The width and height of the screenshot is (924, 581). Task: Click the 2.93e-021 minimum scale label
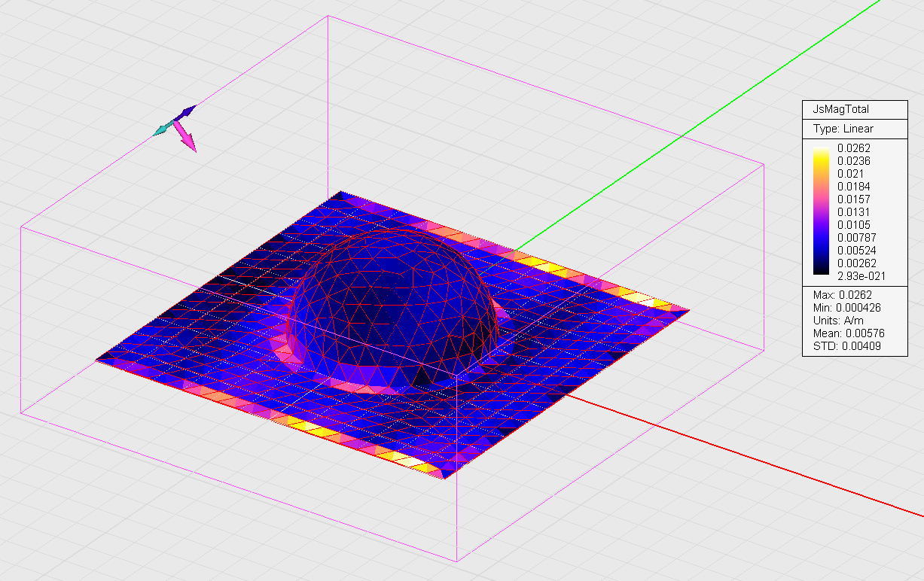click(x=861, y=276)
